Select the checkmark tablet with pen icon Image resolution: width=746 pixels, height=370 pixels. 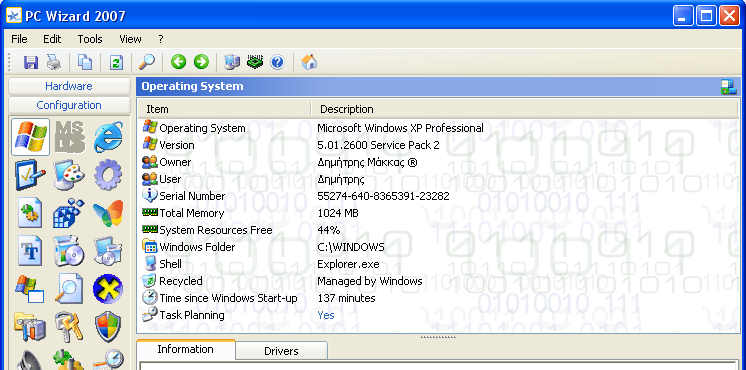tap(30, 175)
